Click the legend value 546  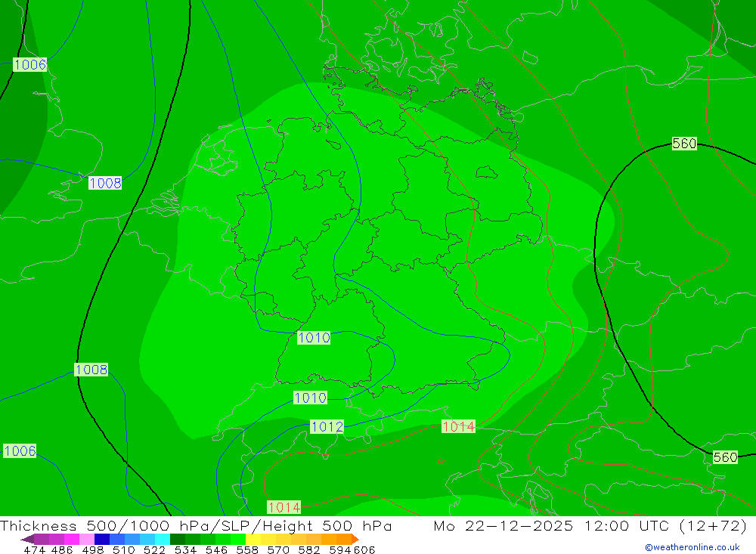click(x=216, y=550)
